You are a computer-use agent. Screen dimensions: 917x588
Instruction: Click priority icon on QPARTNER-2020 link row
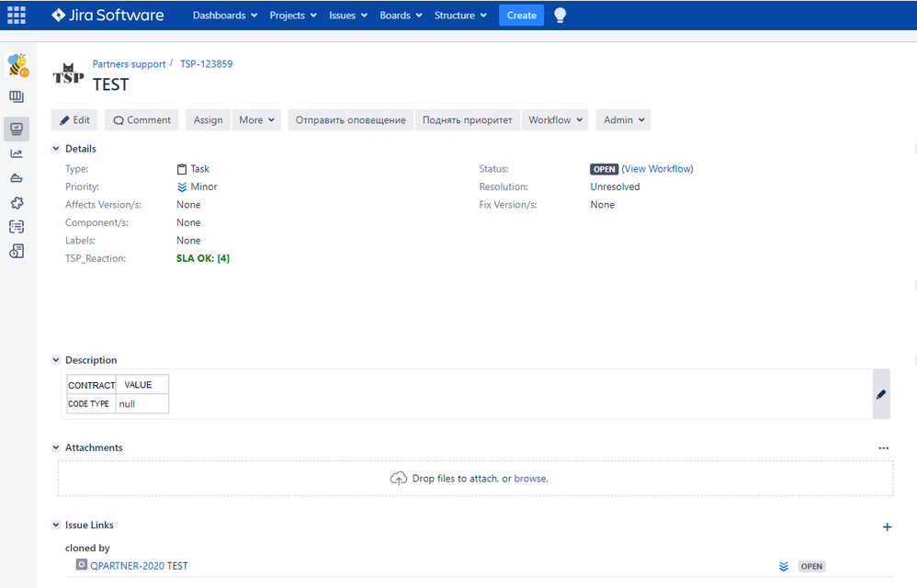pyautogui.click(x=784, y=566)
